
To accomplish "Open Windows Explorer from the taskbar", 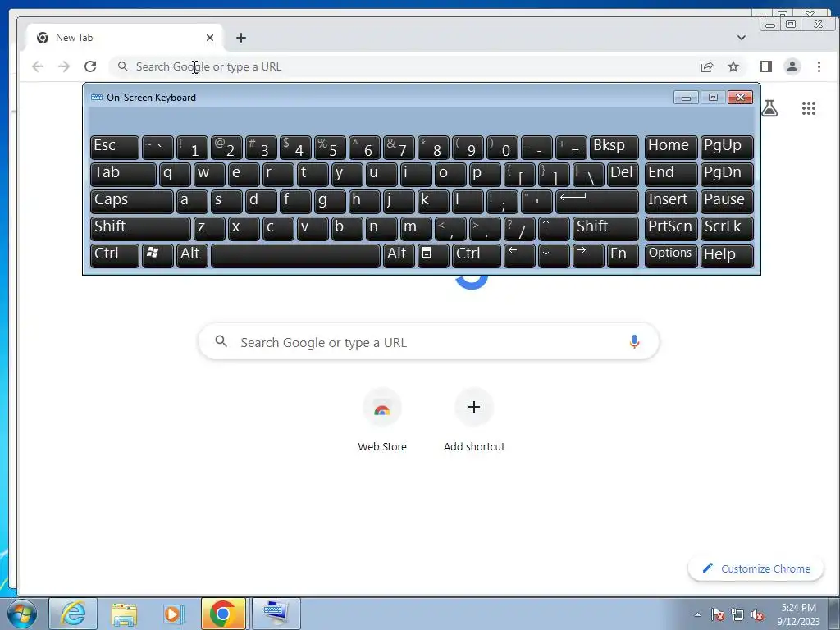I will (x=124, y=614).
